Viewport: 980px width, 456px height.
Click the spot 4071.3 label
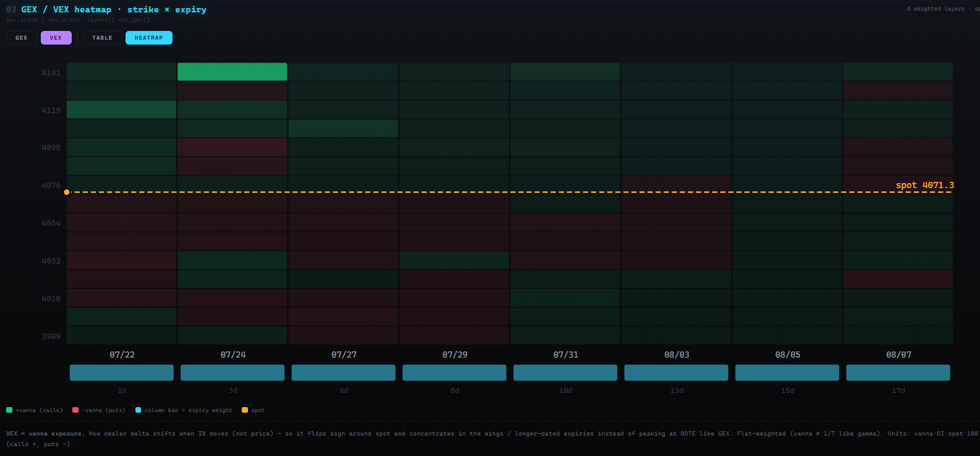[x=925, y=185]
